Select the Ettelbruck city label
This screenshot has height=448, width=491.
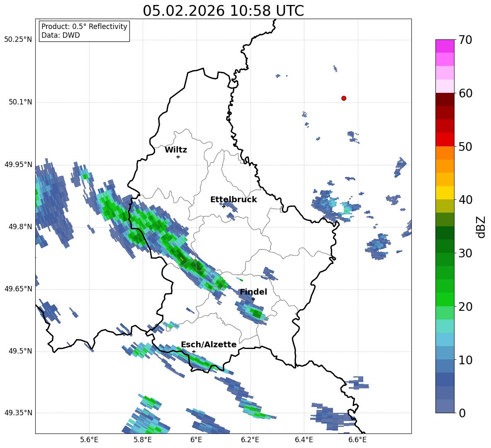tap(233, 200)
